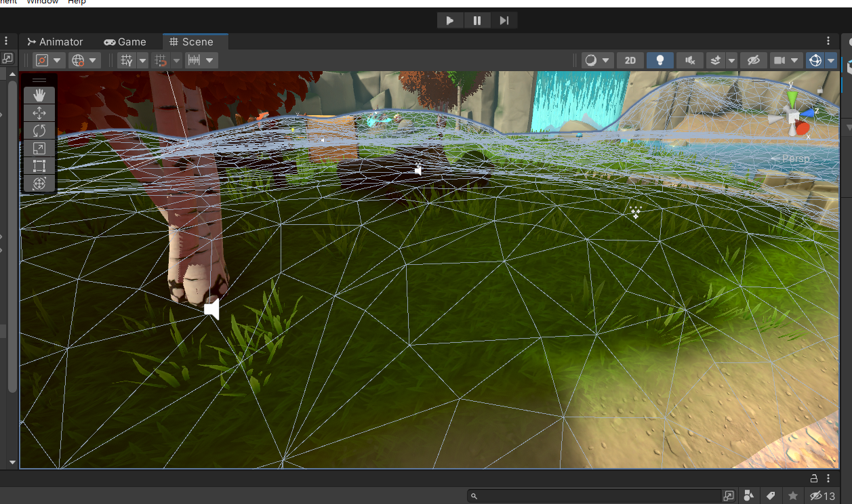Open Search by Type filter
The height and width of the screenshot is (504, 852).
tap(749, 496)
